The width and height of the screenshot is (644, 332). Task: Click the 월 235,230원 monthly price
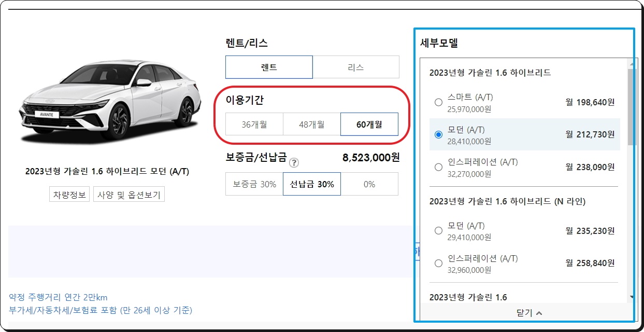pos(590,231)
